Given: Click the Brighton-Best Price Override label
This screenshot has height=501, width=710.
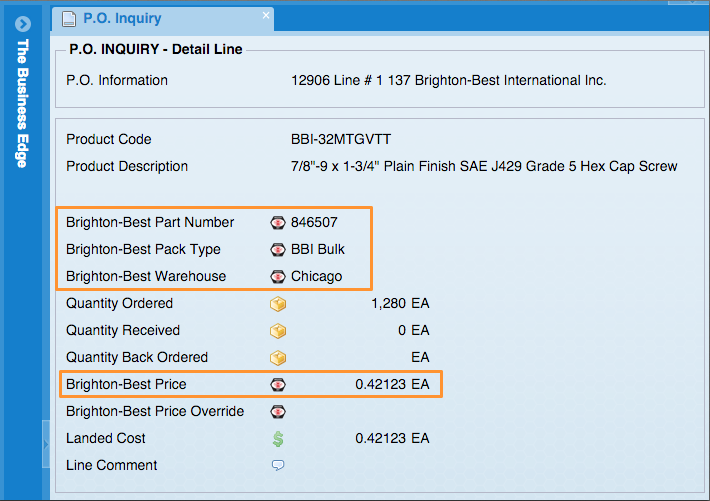Looking at the screenshot, I should (x=155, y=411).
